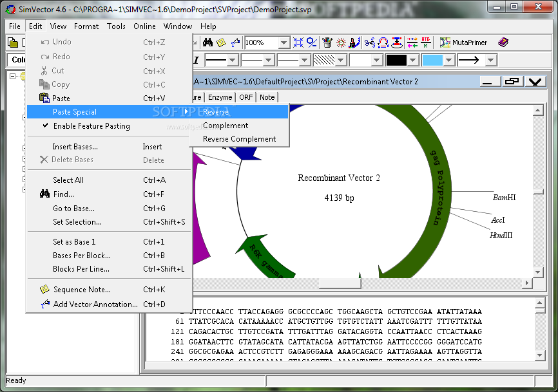This screenshot has width=558, height=392.
Task: Open the Tools menu
Action: click(x=116, y=26)
